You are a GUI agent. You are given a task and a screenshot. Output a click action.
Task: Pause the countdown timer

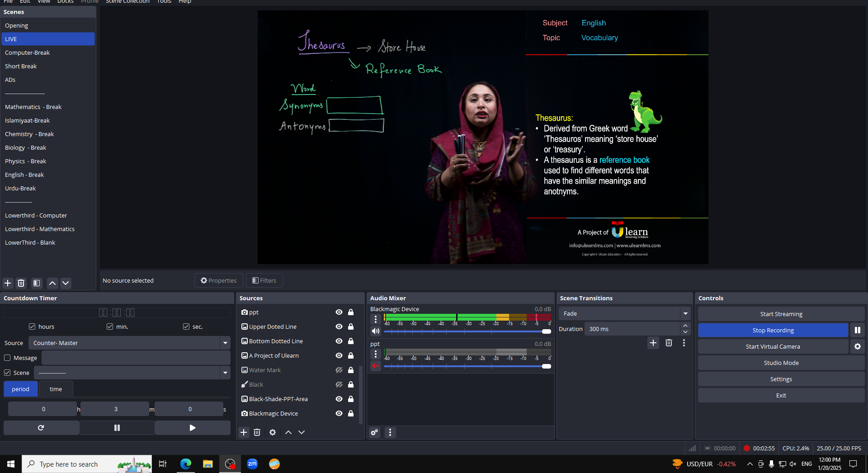point(117,428)
